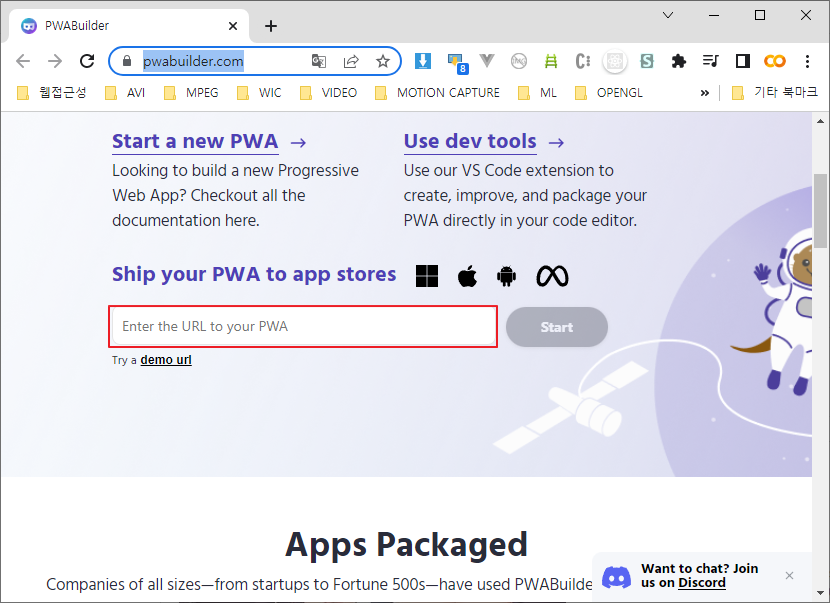Open the MOTION CAPTURE bookmark folder

pos(437,93)
